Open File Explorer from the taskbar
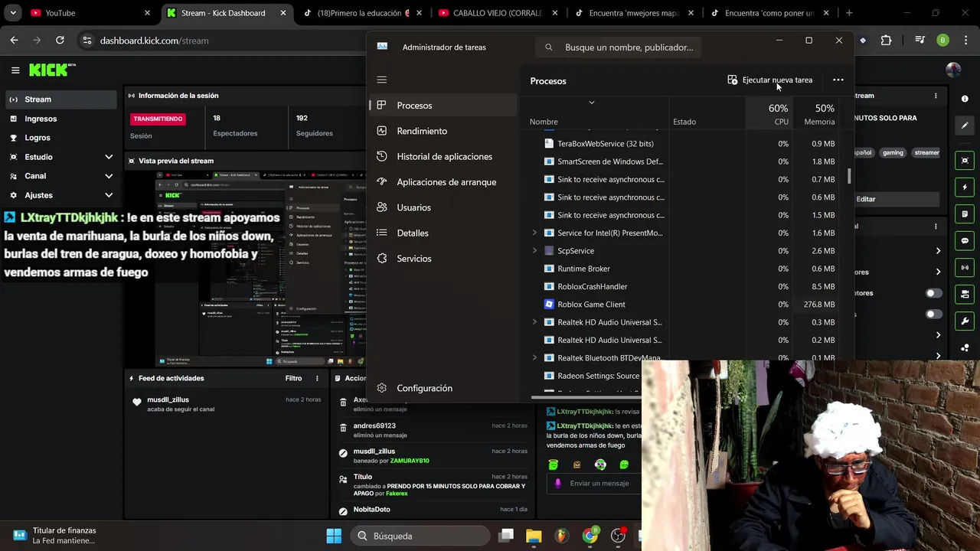This screenshot has height=551, width=980. coord(534,536)
